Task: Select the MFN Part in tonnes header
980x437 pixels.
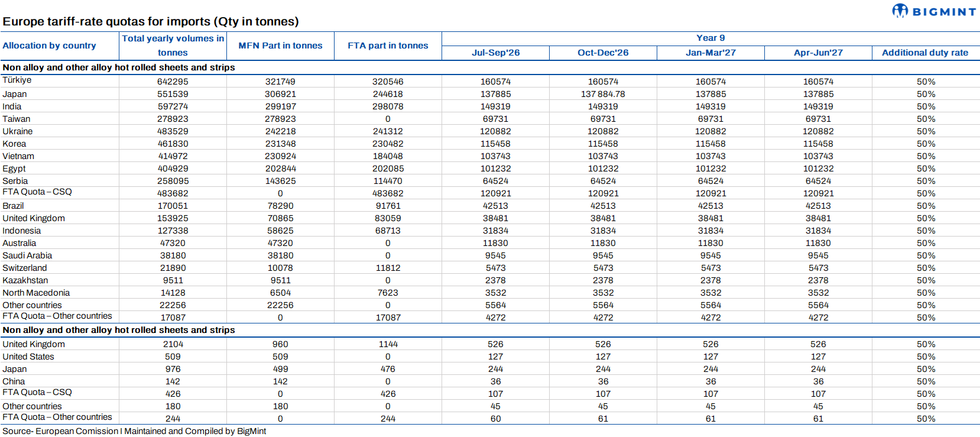Action: (x=280, y=46)
